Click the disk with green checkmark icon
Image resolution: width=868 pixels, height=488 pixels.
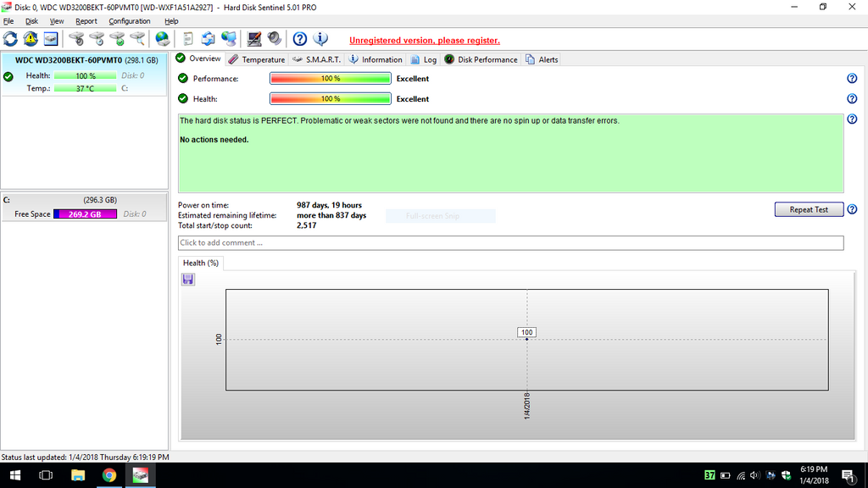[117, 39]
